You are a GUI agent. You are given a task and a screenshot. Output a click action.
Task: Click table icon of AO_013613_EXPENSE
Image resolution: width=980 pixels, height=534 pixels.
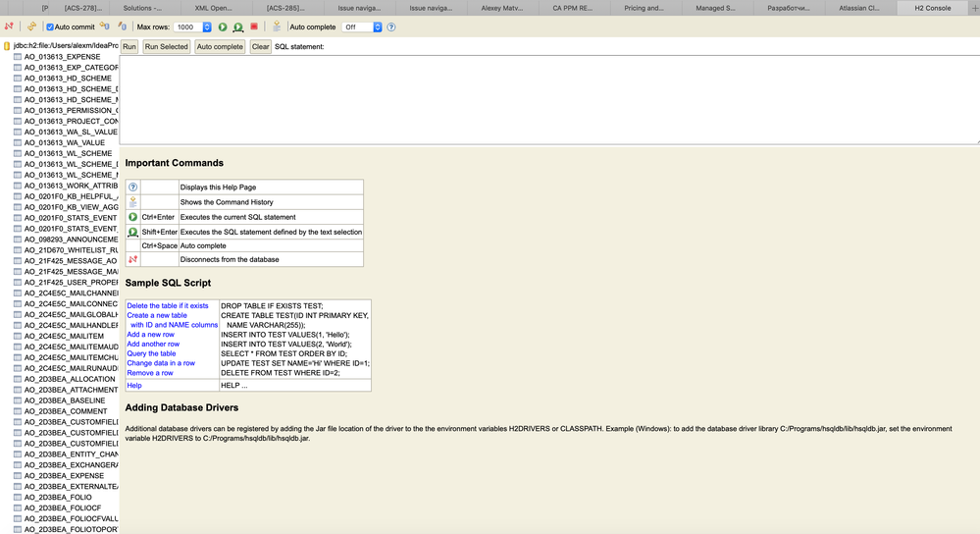click(18, 56)
